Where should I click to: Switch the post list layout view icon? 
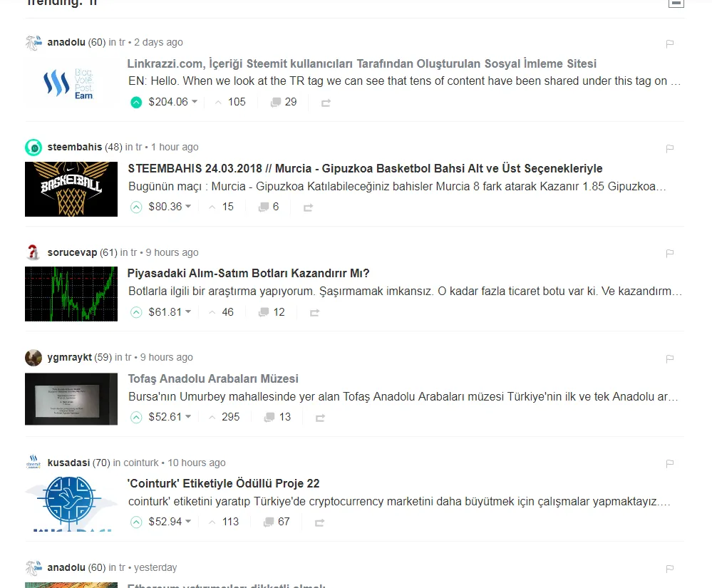[x=676, y=3]
